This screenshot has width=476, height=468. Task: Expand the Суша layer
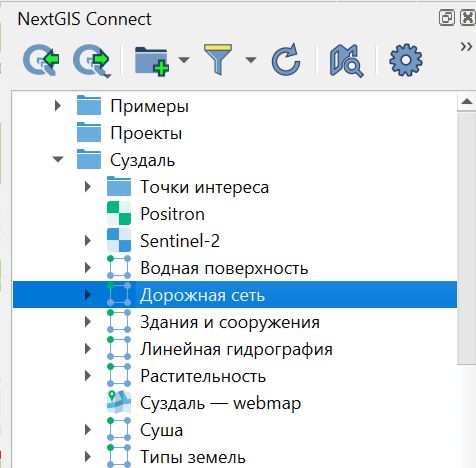click(x=88, y=430)
